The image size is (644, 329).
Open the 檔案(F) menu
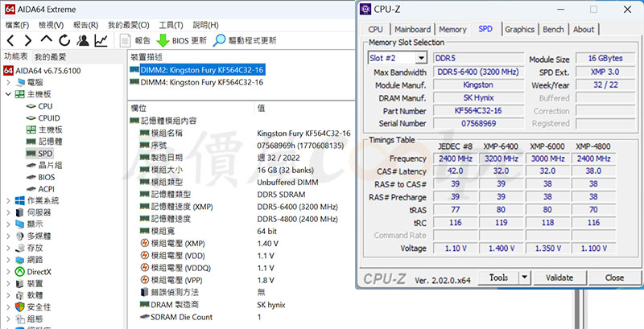(x=17, y=25)
